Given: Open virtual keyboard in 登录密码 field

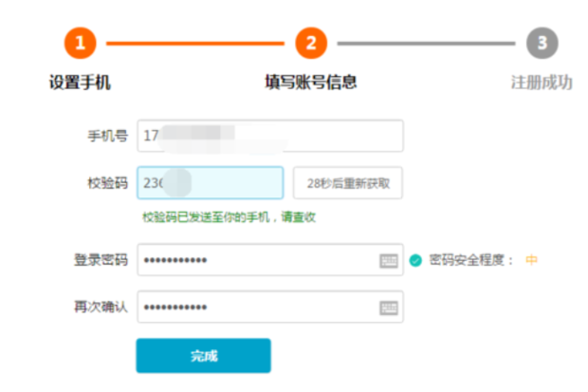Looking at the screenshot, I should [389, 261].
